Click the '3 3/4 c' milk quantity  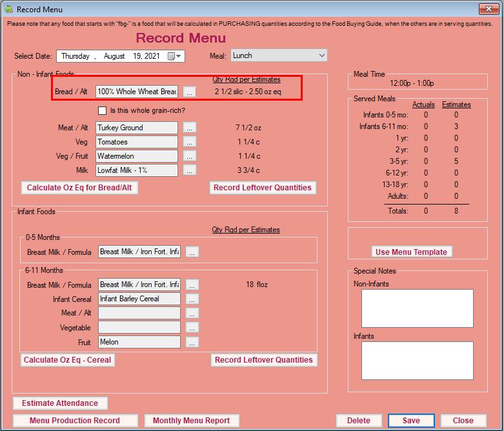(248, 170)
